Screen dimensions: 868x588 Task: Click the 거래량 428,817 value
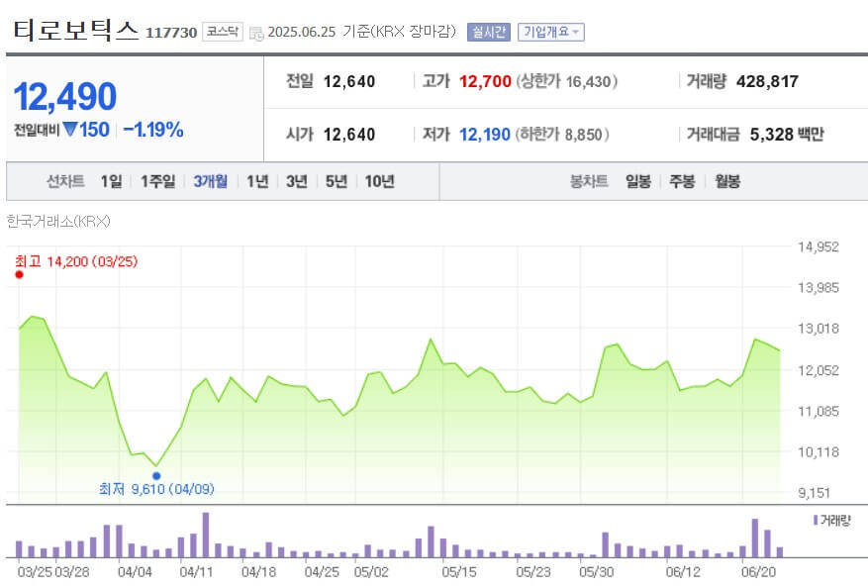point(767,82)
